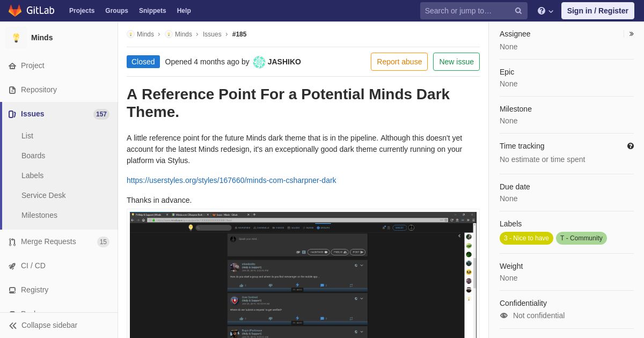Open Snippets in the top navbar
Screen dimensions: 644x338
(x=152, y=11)
